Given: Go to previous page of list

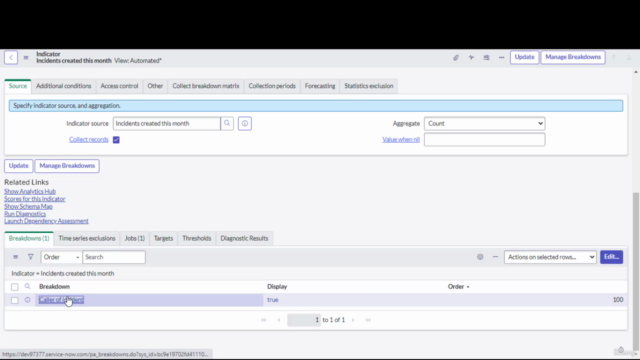Looking at the screenshot, I should [279, 320].
